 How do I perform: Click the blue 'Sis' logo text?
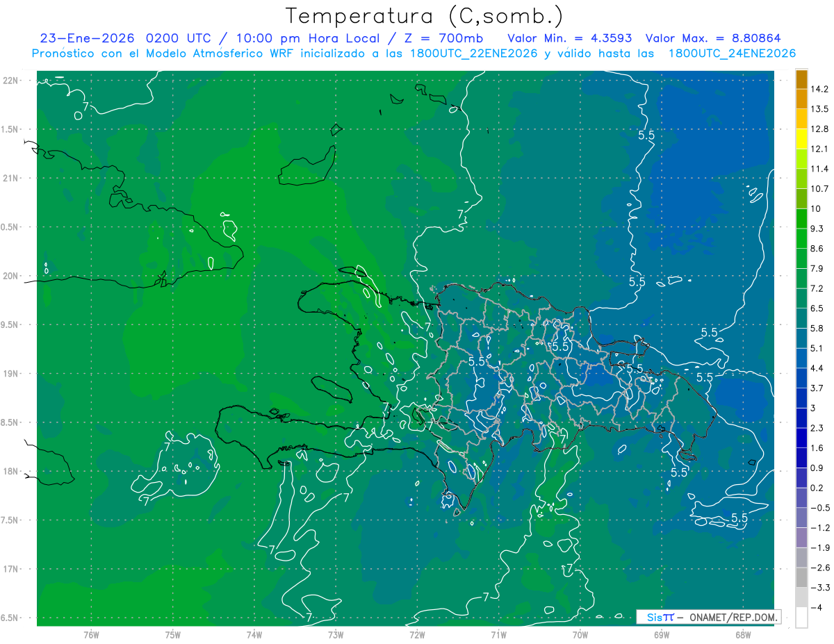pyautogui.click(x=654, y=617)
